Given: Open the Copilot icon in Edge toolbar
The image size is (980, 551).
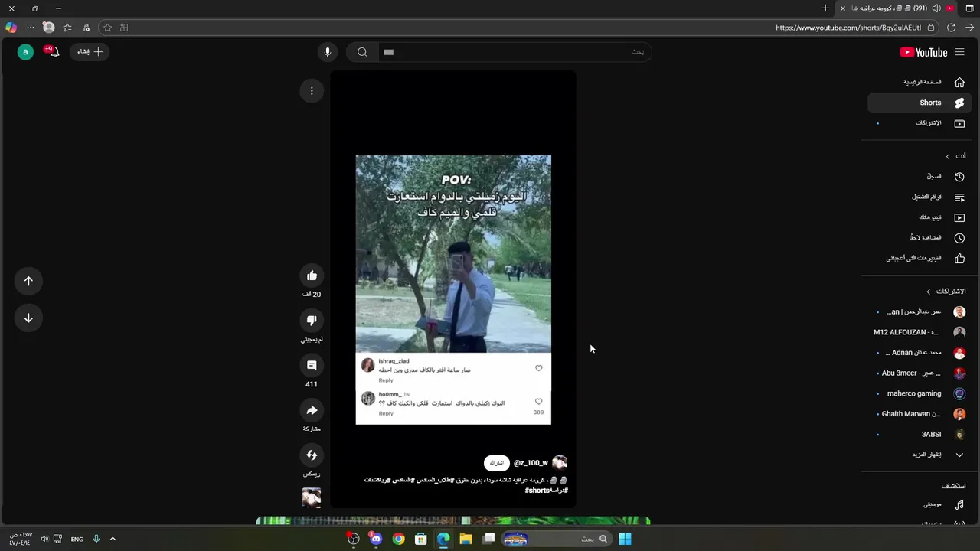Looking at the screenshot, I should click(x=11, y=28).
